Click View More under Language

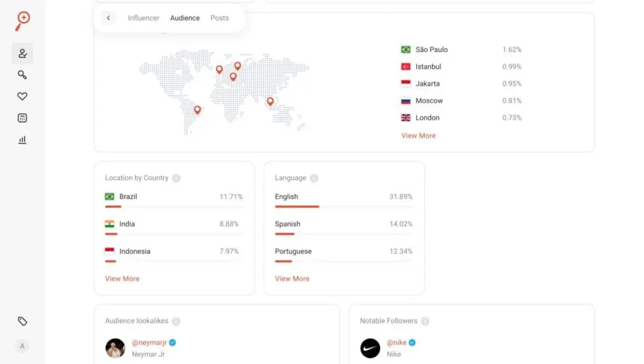[292, 278]
